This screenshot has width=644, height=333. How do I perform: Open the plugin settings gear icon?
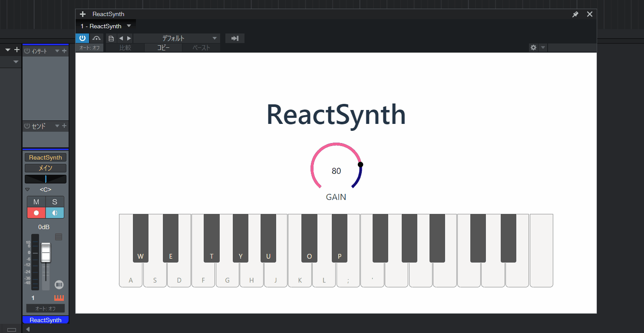pyautogui.click(x=533, y=47)
